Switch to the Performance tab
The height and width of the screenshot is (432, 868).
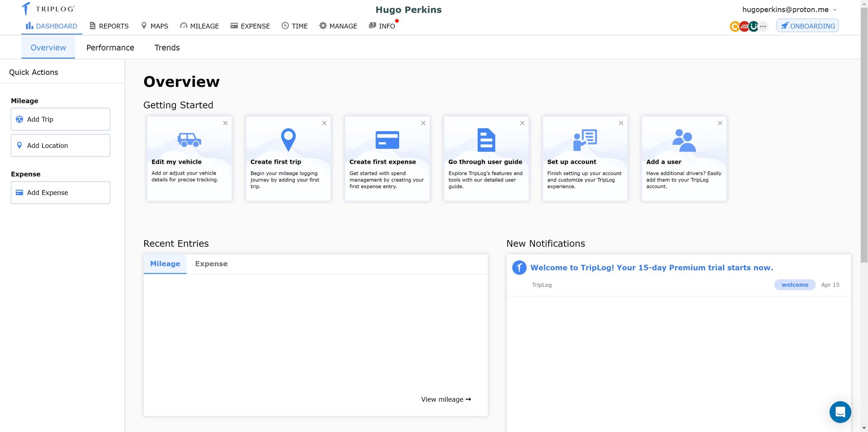click(x=110, y=47)
